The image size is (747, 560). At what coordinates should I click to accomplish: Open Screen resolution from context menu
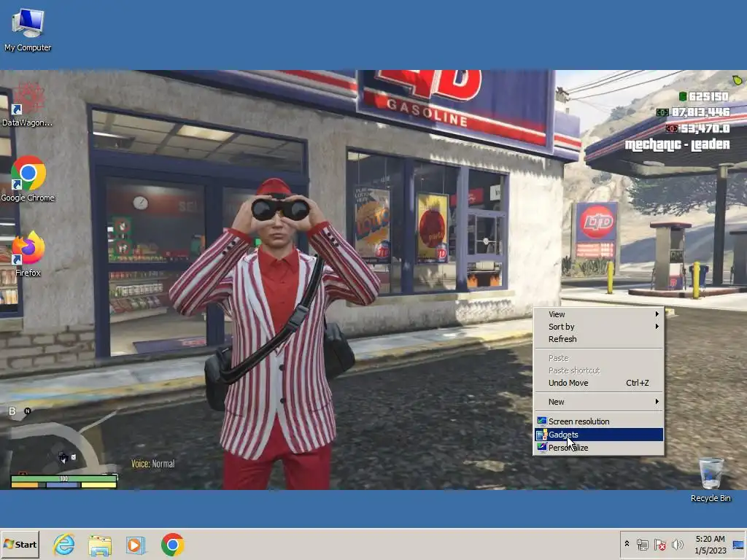tap(599, 421)
